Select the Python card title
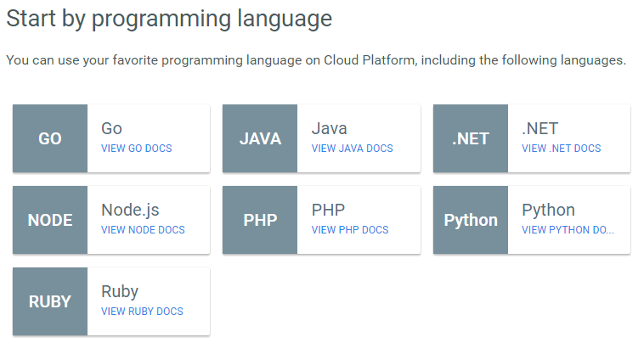644x343 pixels. (x=548, y=211)
